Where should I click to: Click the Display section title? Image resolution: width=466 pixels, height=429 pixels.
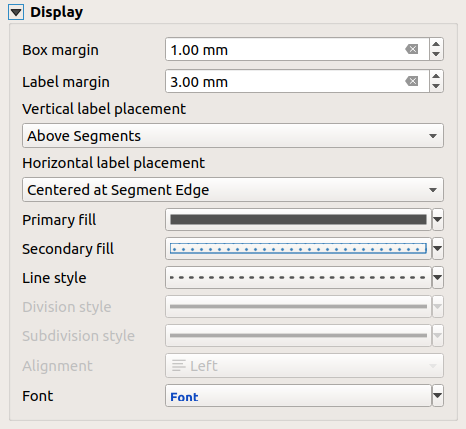click(x=56, y=13)
